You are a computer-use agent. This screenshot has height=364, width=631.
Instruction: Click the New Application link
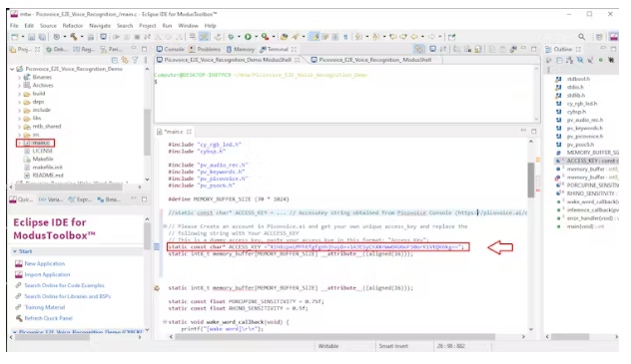pos(45,264)
